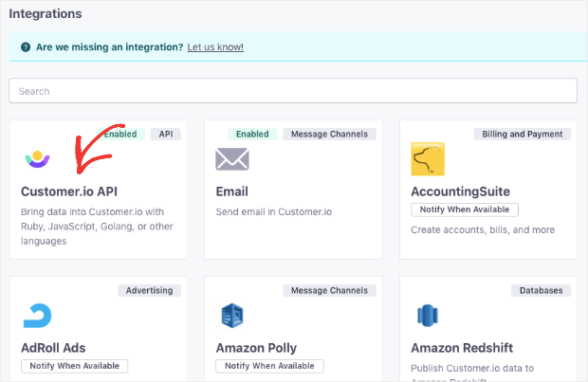Click the Billing and Payment tag
Screen dimensions: 588x382
(522, 135)
